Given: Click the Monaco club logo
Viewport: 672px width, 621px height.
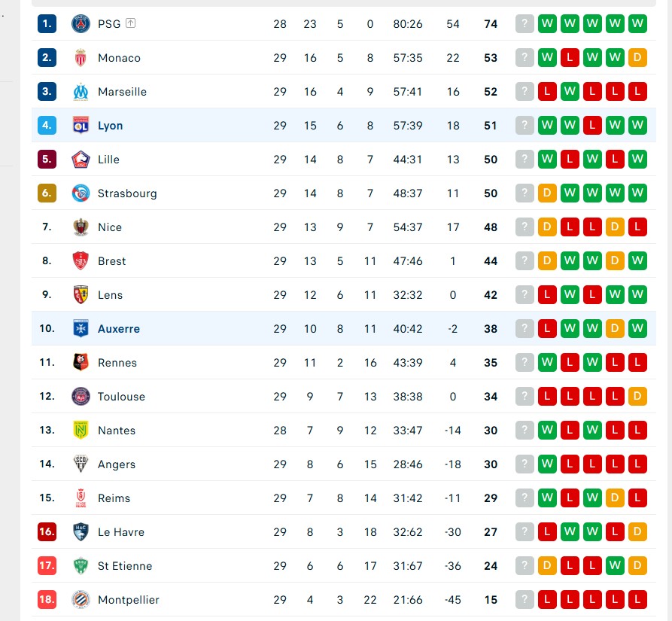Looking at the screenshot, I should 81,58.
